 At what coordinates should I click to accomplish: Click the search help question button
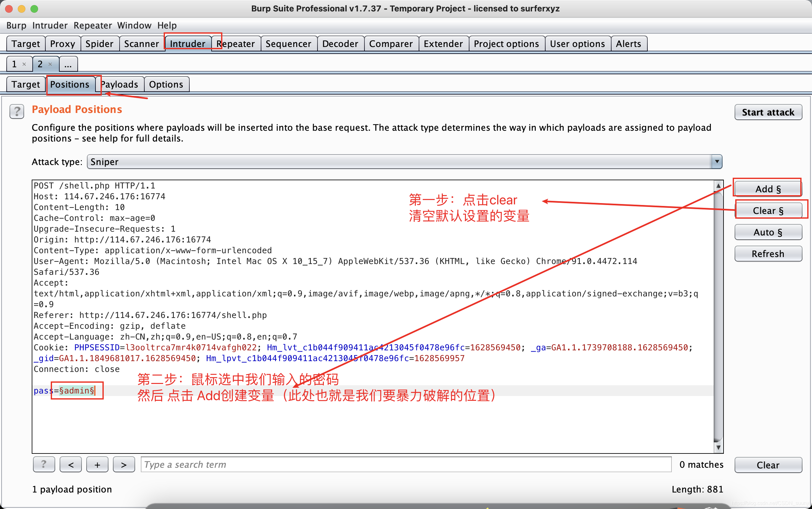(44, 465)
